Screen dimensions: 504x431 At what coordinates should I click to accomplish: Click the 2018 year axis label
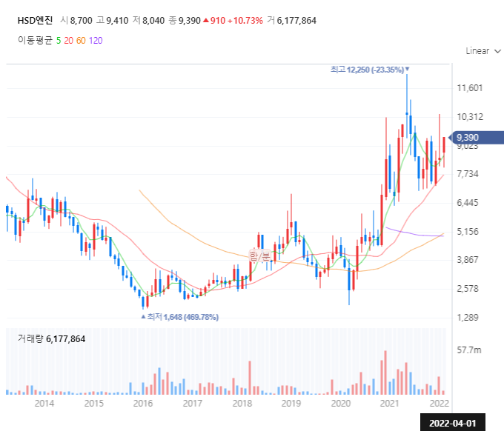point(242,404)
